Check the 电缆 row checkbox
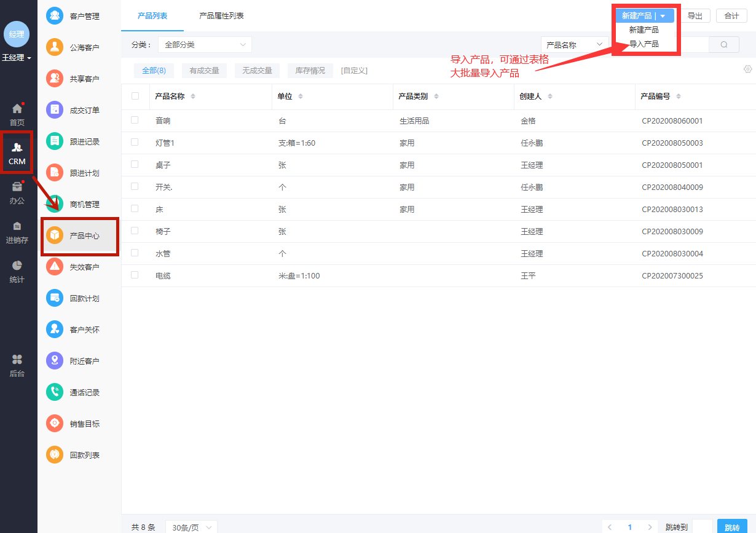The height and width of the screenshot is (533, 756). pos(135,275)
